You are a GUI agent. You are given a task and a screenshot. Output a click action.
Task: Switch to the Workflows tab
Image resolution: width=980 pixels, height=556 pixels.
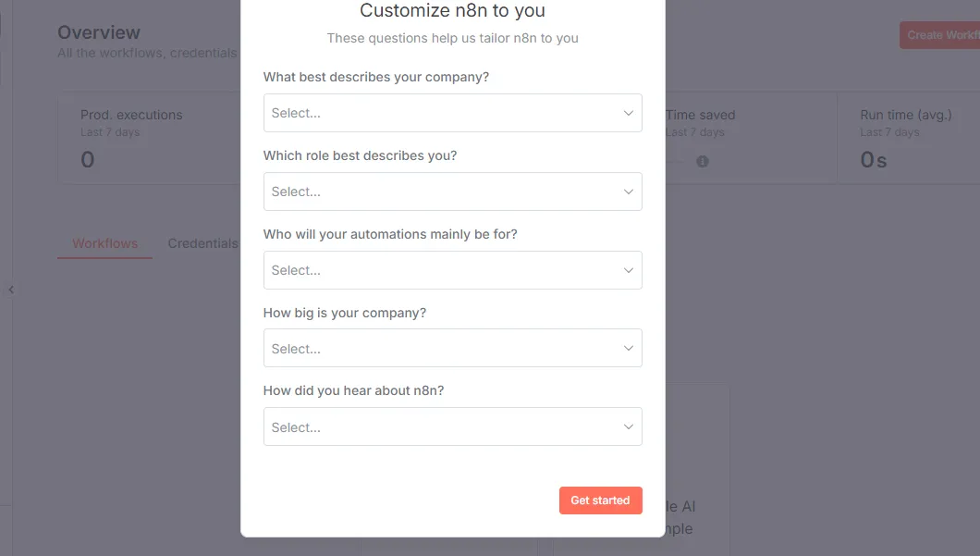105,243
